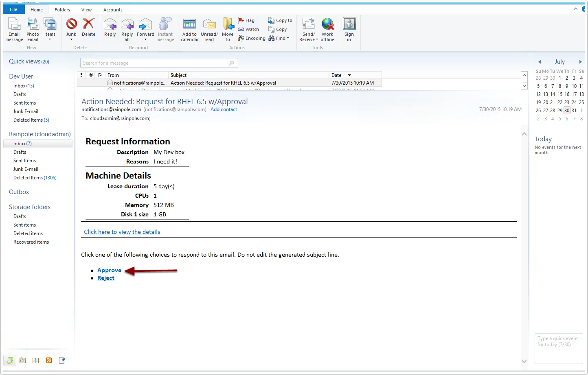Open Feeds view icon
The image size is (588, 375).
(49, 360)
